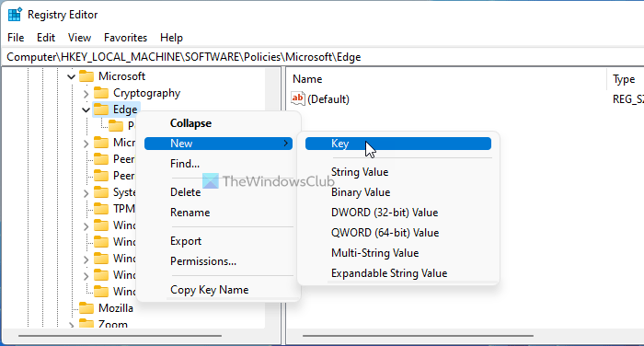Open the New submenu entry

tap(218, 144)
